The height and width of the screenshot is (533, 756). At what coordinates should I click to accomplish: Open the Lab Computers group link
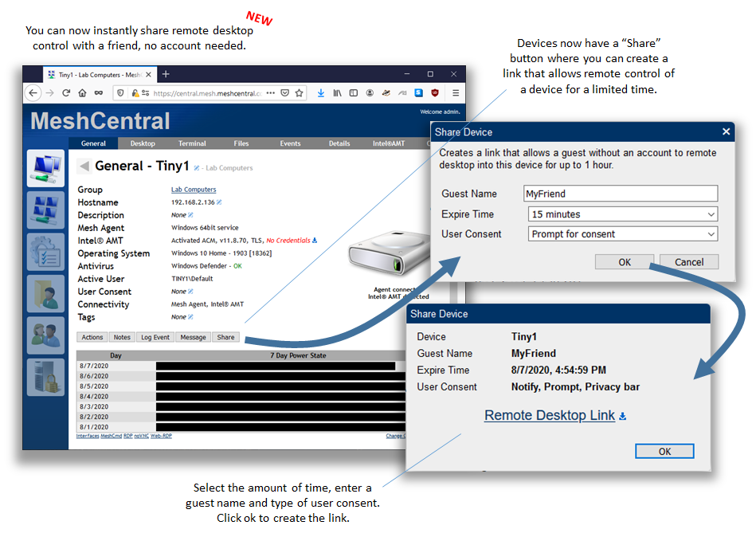tap(194, 190)
